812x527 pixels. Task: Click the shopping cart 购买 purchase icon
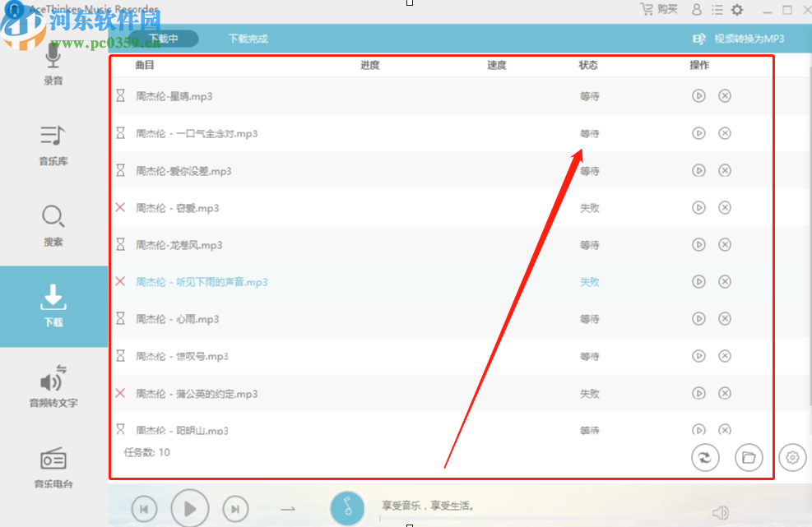coord(647,10)
